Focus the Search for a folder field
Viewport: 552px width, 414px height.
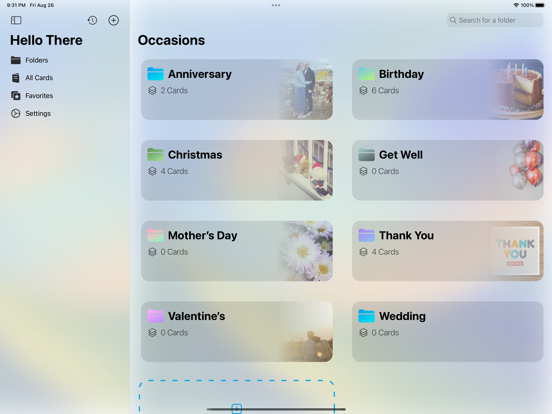tap(495, 20)
